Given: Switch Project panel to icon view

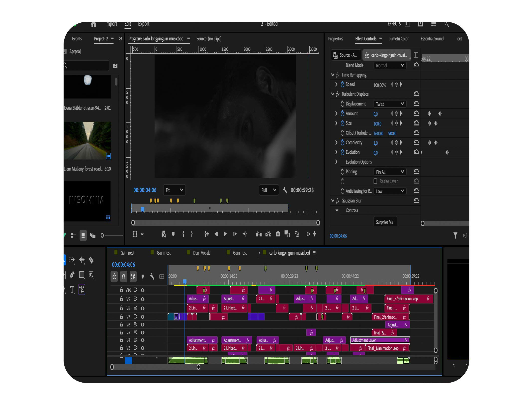Looking at the screenshot, I should tap(83, 235).
